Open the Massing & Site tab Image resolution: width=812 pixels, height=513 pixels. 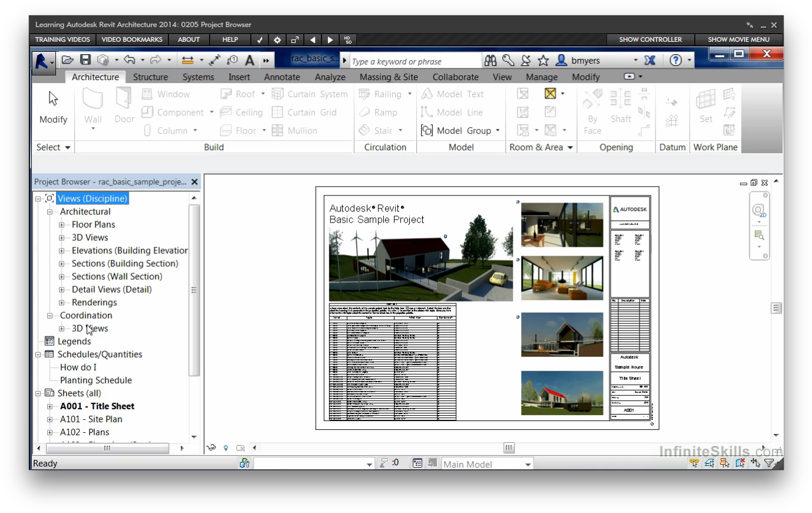[389, 77]
